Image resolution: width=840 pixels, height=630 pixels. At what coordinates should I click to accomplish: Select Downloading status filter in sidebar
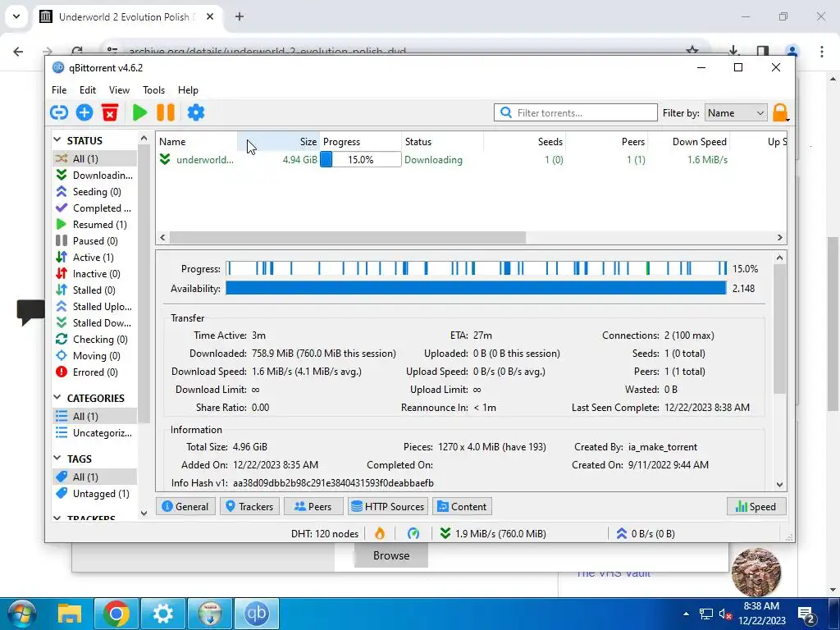click(x=94, y=176)
